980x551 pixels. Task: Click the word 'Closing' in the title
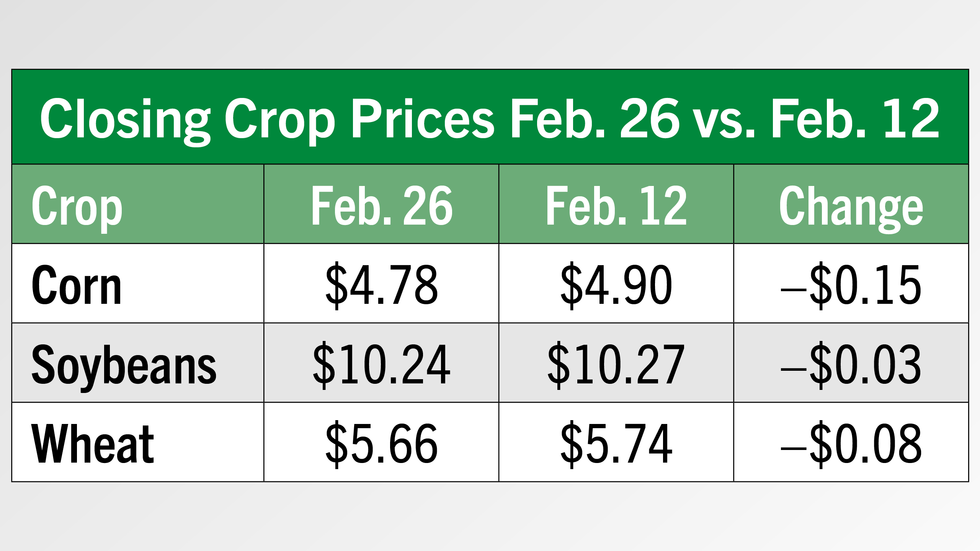click(125, 119)
